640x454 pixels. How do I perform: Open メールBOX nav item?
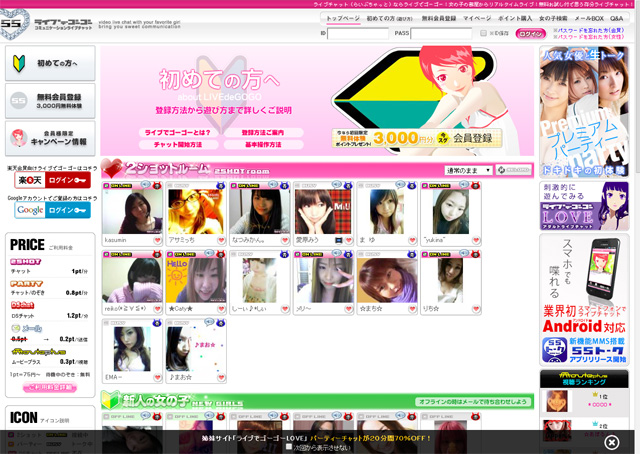(x=589, y=18)
